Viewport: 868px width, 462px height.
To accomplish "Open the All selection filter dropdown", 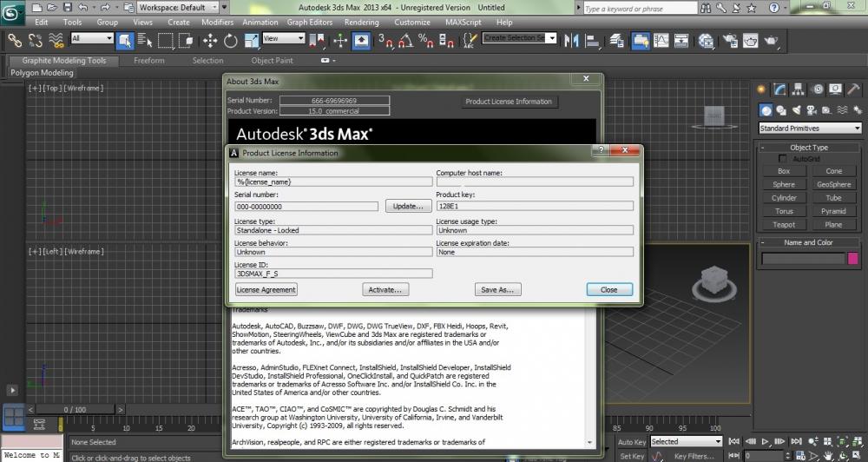I will pyautogui.click(x=92, y=38).
